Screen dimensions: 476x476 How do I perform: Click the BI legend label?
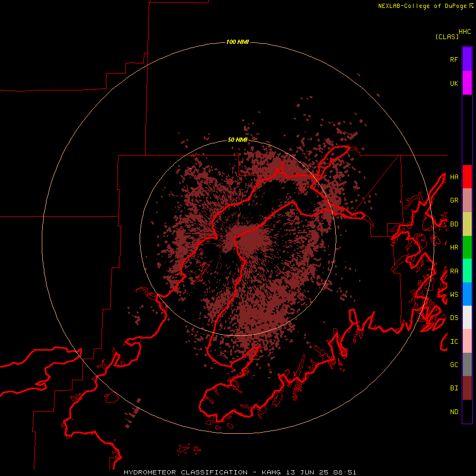454,388
